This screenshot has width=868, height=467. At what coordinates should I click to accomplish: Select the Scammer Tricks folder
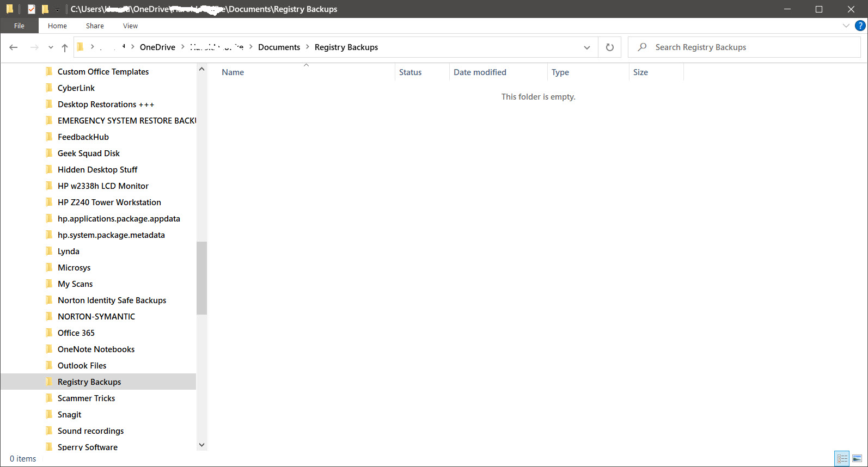(x=86, y=398)
